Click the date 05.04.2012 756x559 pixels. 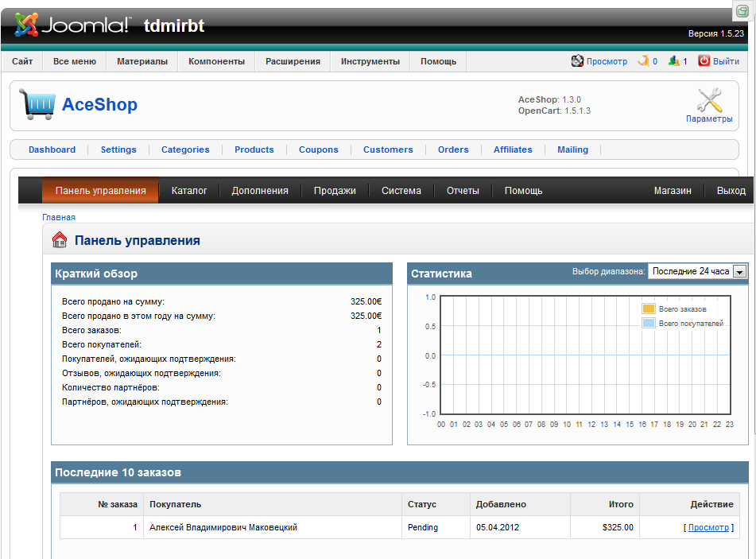click(x=498, y=527)
